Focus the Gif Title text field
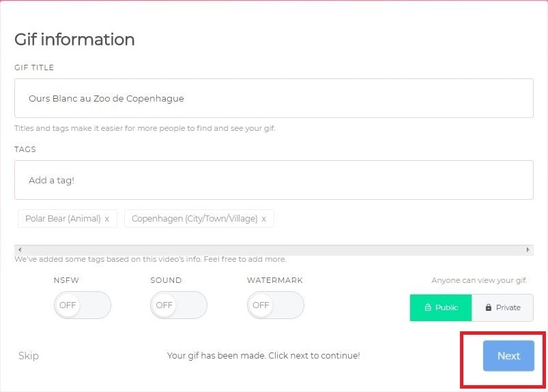The height and width of the screenshot is (392, 548). click(273, 98)
